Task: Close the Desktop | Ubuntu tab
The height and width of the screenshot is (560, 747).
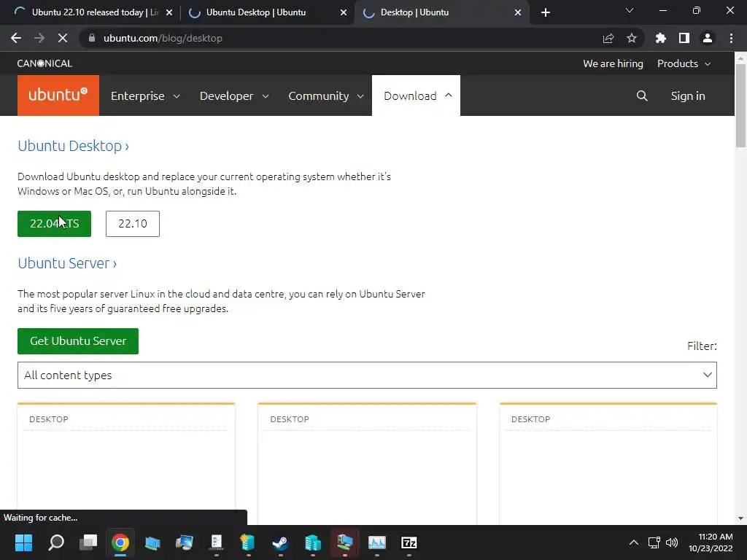Action: tap(518, 12)
